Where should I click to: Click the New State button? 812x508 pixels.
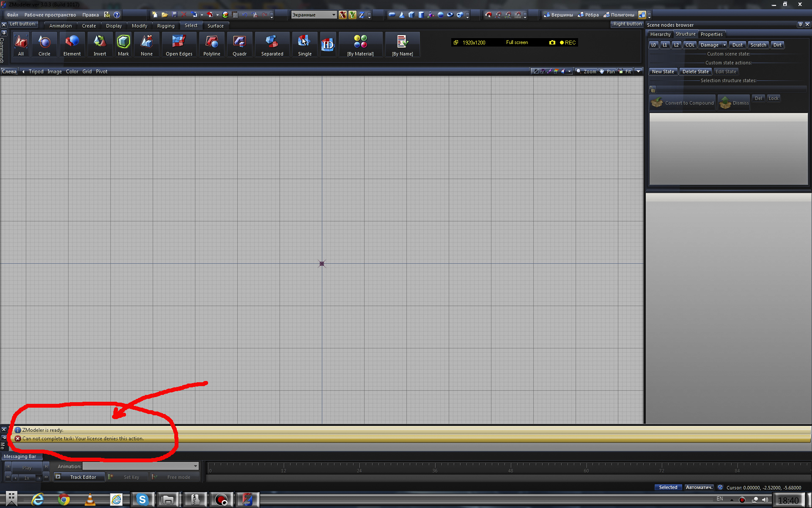pyautogui.click(x=663, y=72)
